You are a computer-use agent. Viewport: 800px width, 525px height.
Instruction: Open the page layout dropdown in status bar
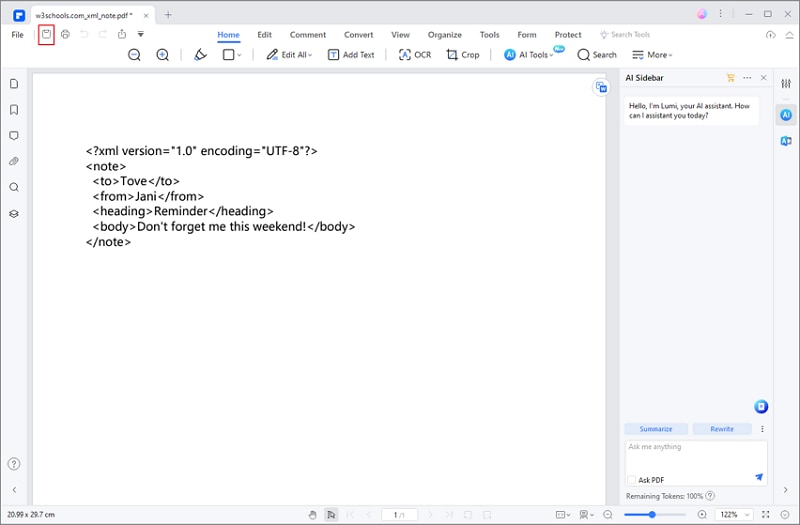[x=563, y=515]
